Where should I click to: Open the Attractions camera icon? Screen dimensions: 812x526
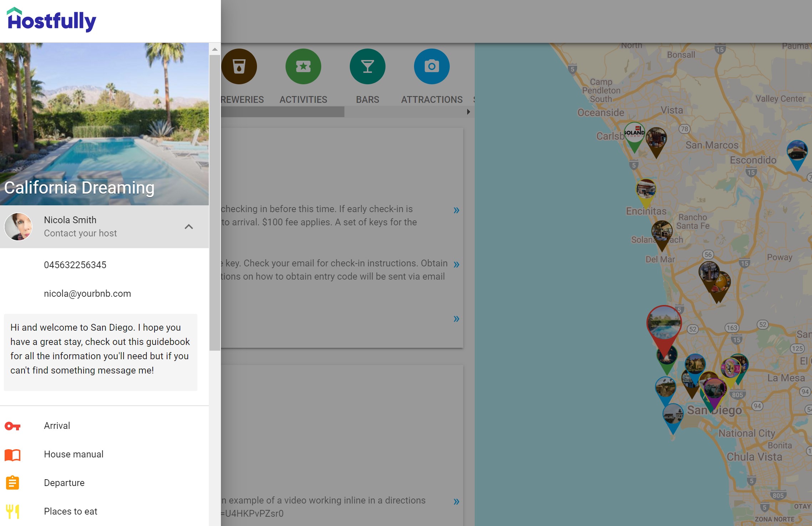pos(432,66)
